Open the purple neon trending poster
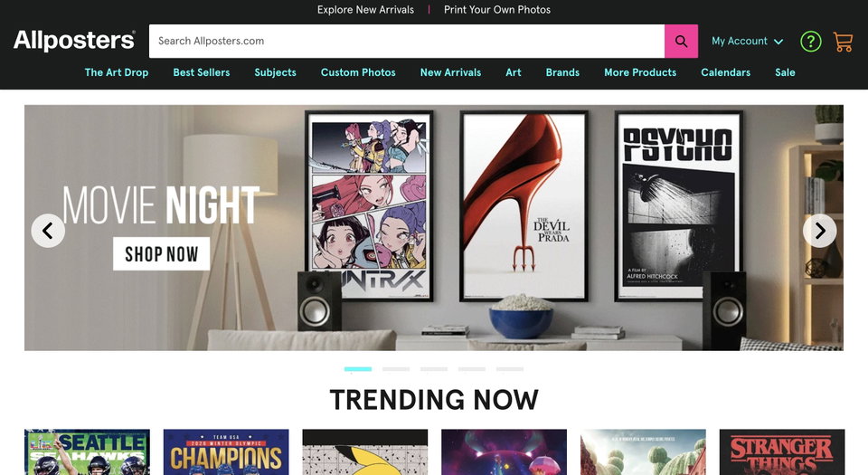Screen dimensions: 868x475 pyautogui.click(x=504, y=451)
